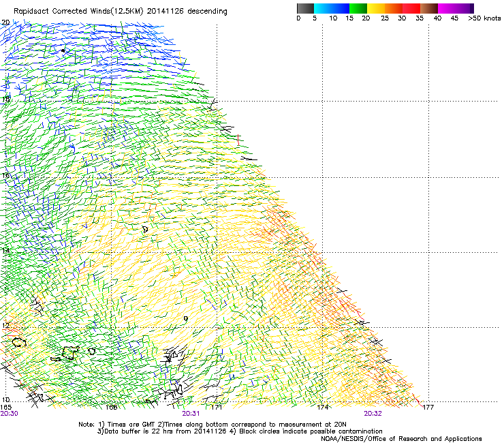Click the longitude label '171' at bottom
The image size is (504, 443).
[217, 407]
